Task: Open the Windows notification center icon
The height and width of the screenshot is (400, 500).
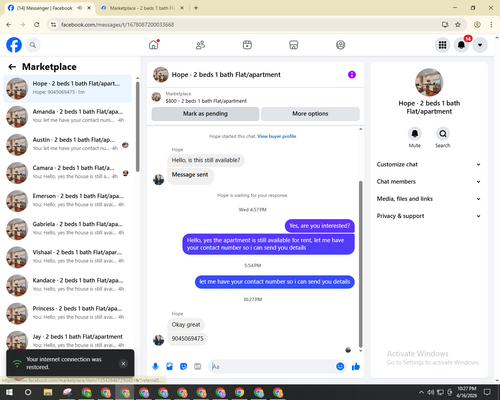Action: [x=487, y=392]
